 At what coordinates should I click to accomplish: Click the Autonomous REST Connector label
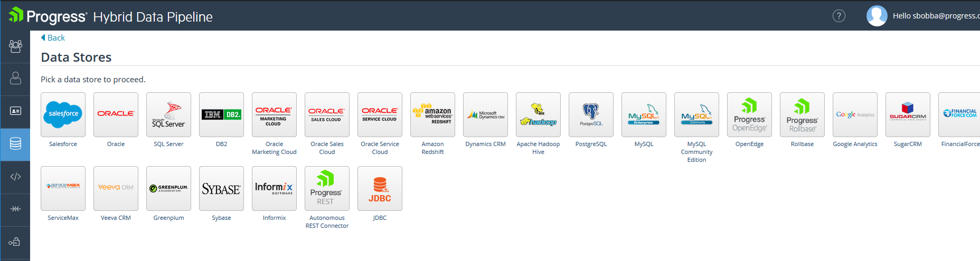(x=327, y=221)
